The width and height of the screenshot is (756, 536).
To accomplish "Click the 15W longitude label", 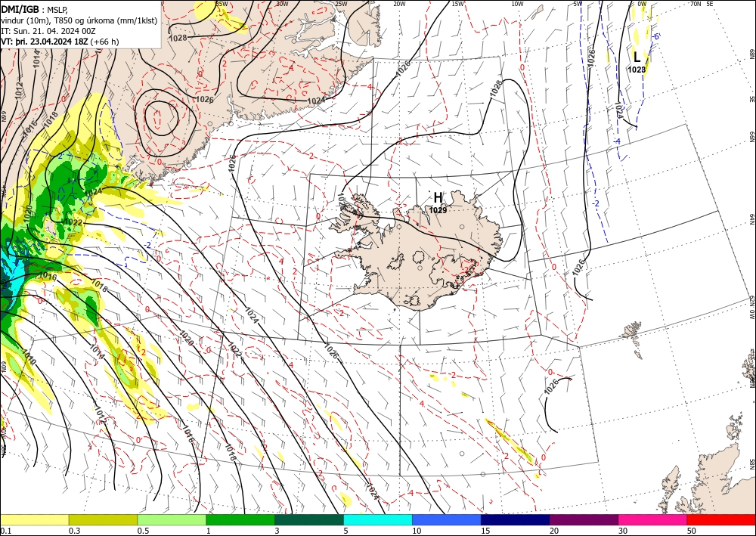I will (x=458, y=4).
